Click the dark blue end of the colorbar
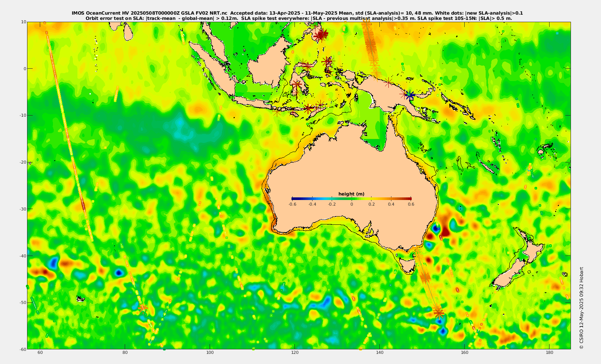The image size is (601, 364). (x=294, y=199)
